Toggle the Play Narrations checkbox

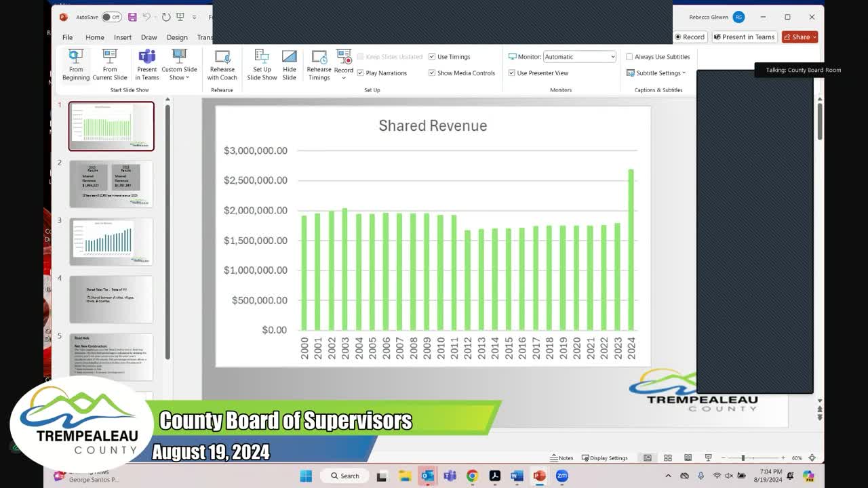point(361,73)
